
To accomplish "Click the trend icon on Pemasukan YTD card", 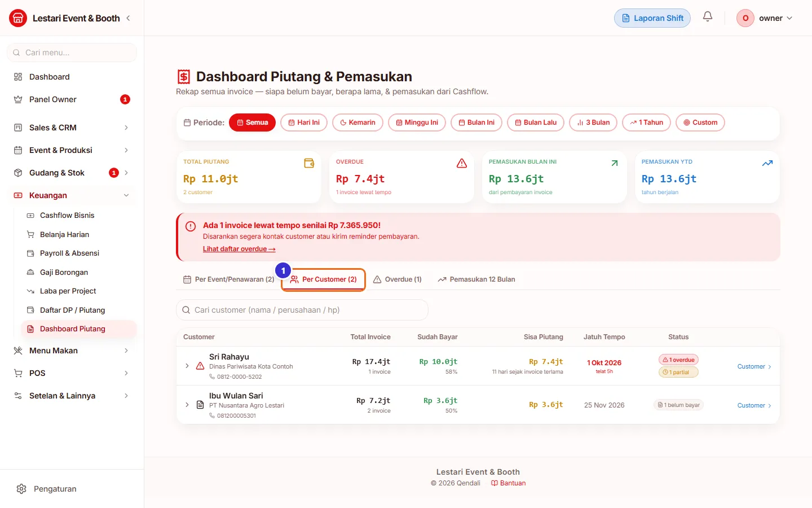I will pyautogui.click(x=767, y=163).
